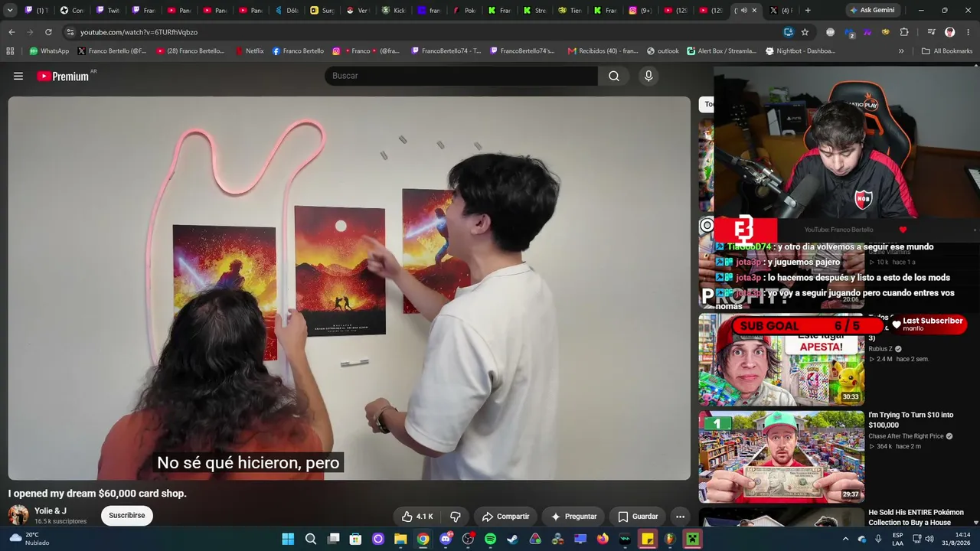Like the video with 4.1 K likes

tap(418, 517)
